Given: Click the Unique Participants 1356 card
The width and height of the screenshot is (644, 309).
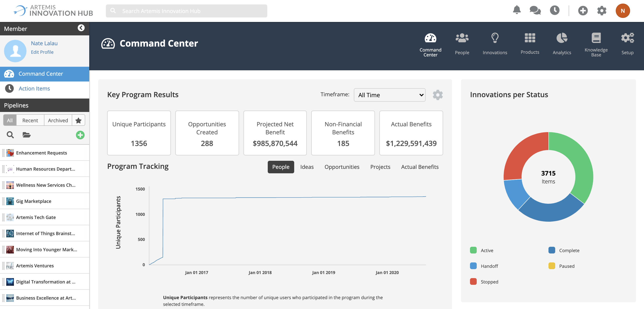Looking at the screenshot, I should (139, 133).
